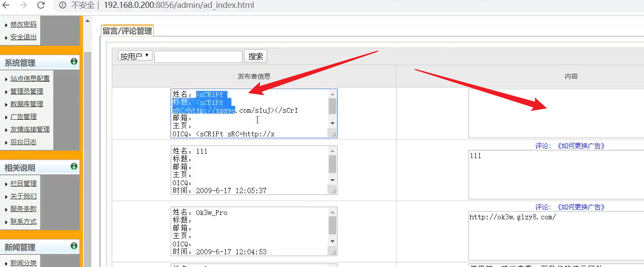Click the 搜索 button
The image size is (644, 267).
coord(255,56)
